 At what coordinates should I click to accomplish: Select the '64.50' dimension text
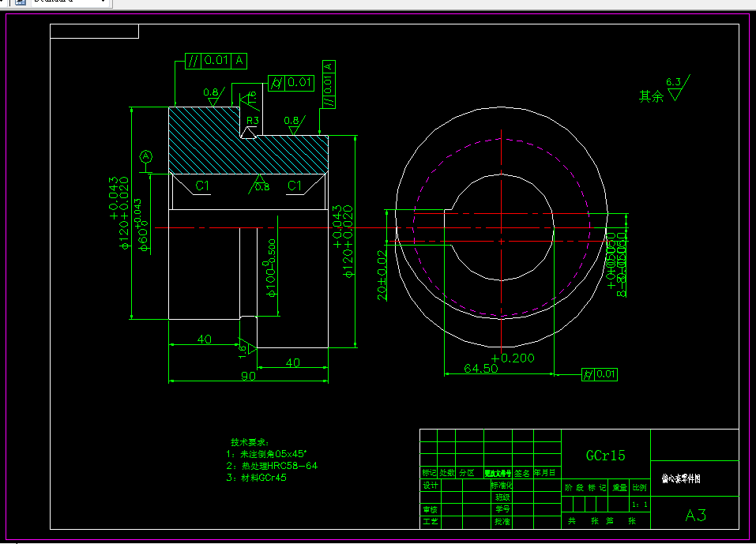point(481,369)
